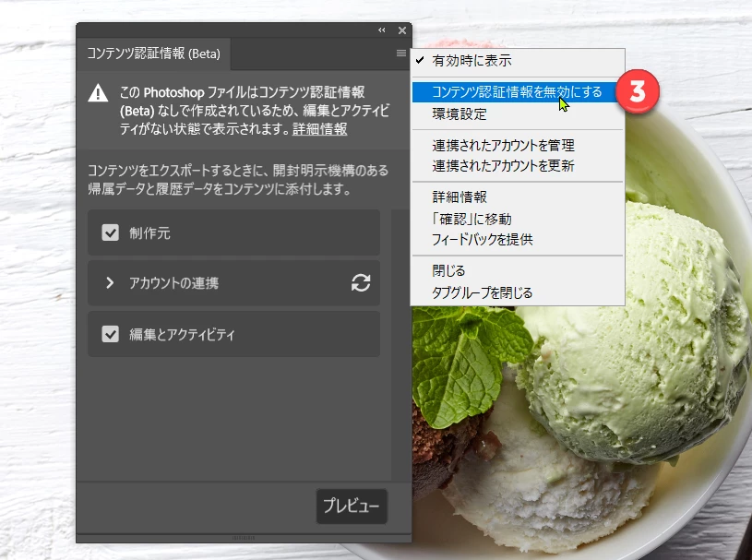The image size is (752, 560).
Task: Select 連携されたアカウントを更新 menu entry
Action: pyautogui.click(x=518, y=166)
